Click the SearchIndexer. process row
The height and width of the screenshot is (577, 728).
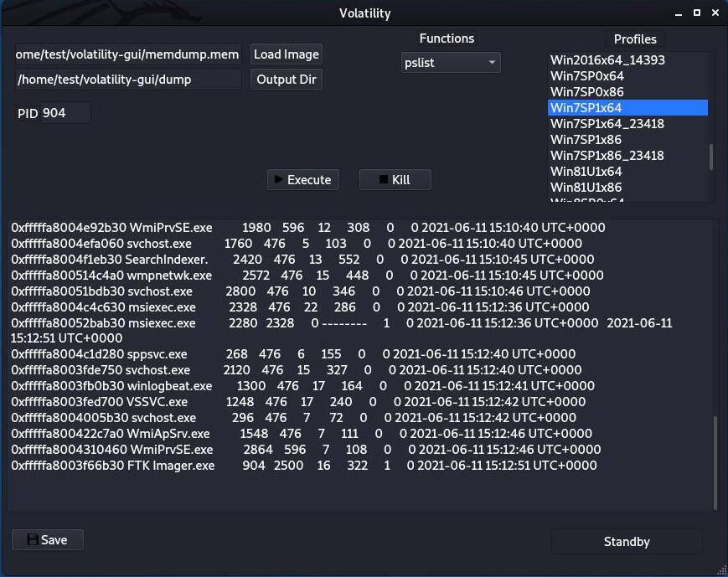coord(302,259)
